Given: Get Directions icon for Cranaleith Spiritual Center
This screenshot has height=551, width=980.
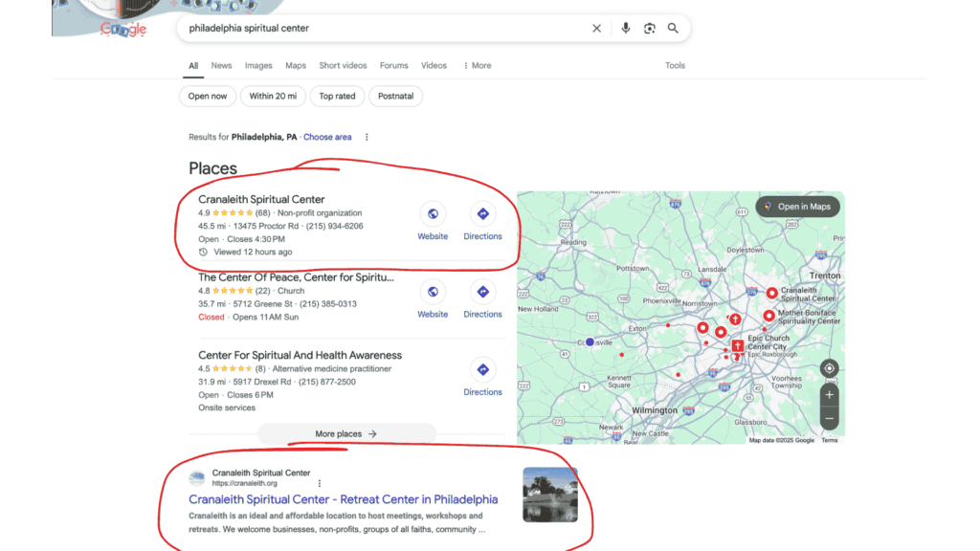Looking at the screenshot, I should [482, 213].
